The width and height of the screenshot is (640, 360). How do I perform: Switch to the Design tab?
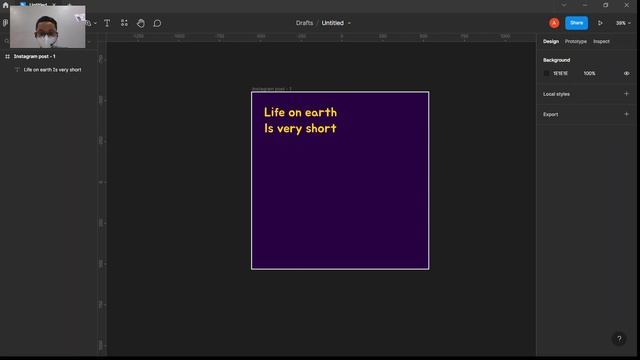click(x=551, y=42)
